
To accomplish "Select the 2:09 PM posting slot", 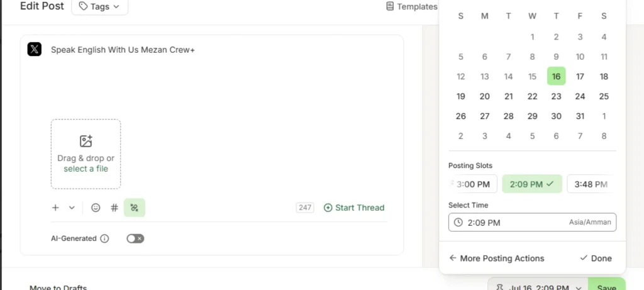I will [532, 184].
